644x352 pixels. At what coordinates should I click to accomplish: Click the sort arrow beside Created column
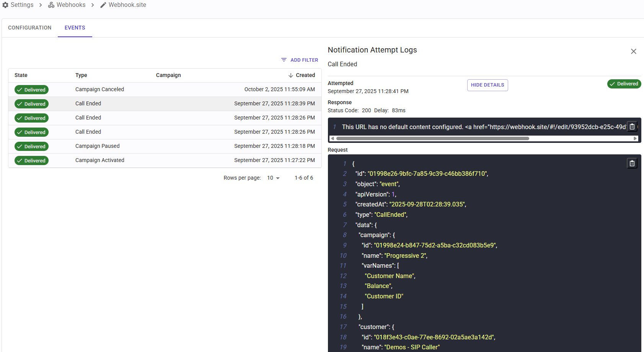(x=291, y=75)
